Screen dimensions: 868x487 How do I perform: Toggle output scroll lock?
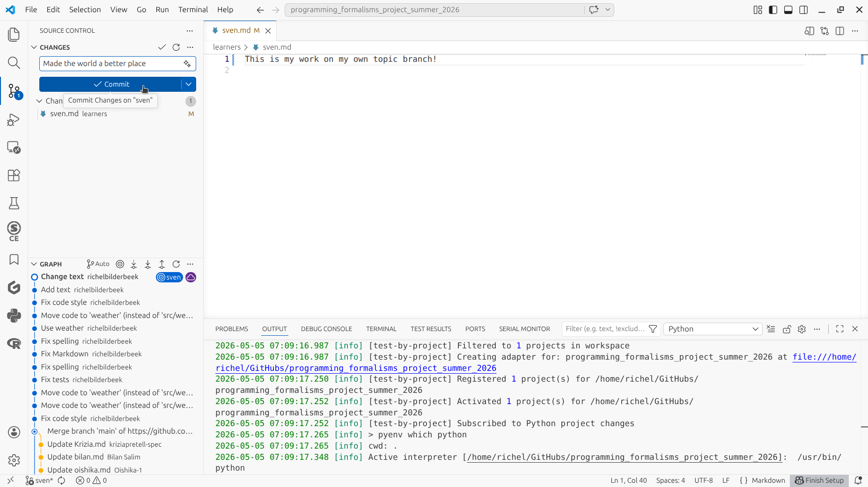(787, 329)
